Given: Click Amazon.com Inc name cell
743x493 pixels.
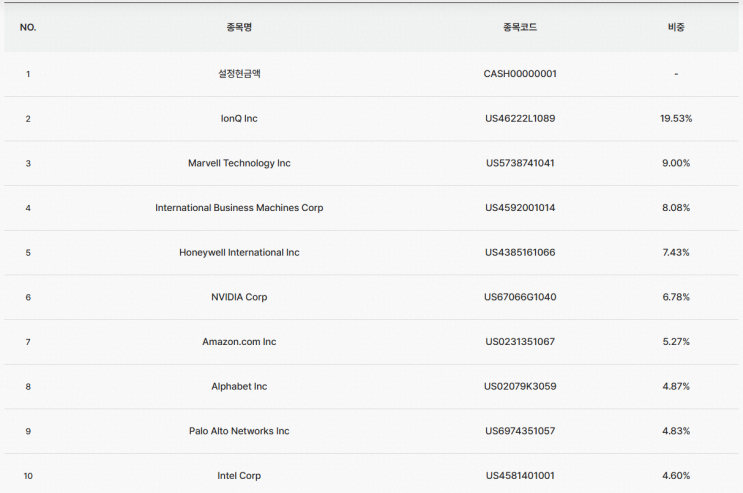Looking at the screenshot, I should pos(239,342).
